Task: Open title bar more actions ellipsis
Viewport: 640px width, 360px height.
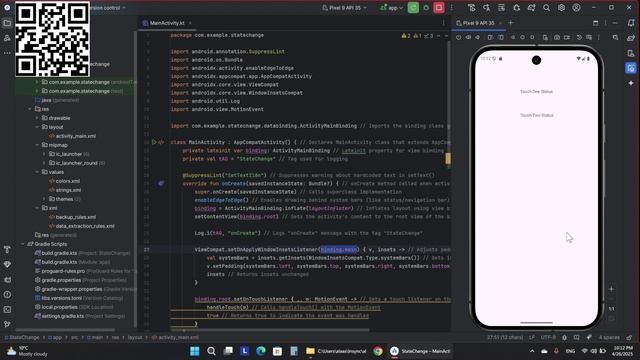Action: click(452, 8)
